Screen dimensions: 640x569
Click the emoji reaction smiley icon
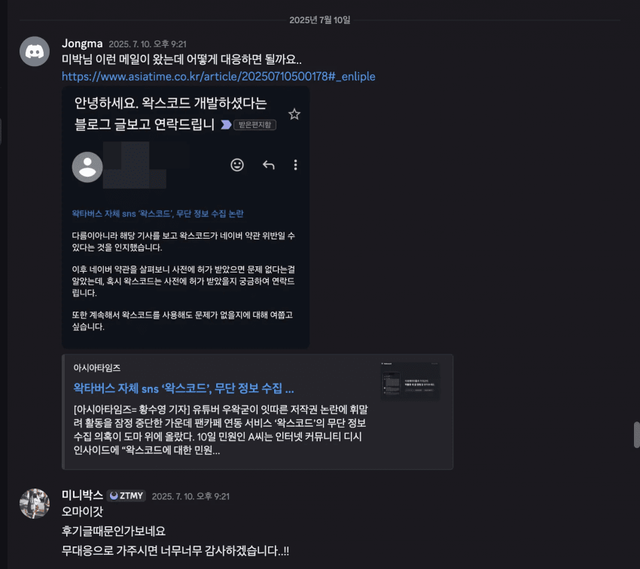pyautogui.click(x=237, y=165)
